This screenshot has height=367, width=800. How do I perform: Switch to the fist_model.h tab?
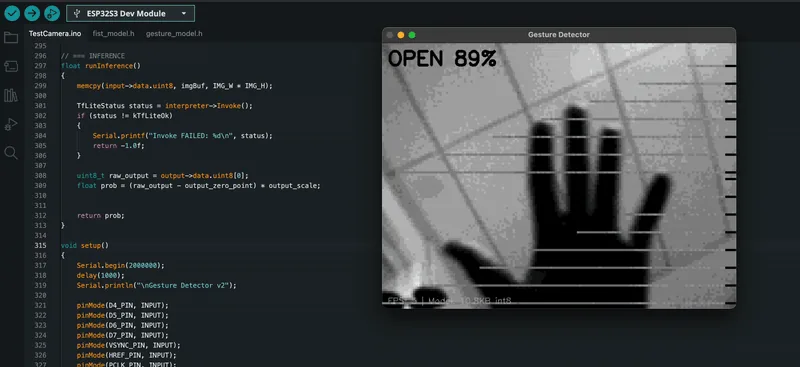coord(113,34)
